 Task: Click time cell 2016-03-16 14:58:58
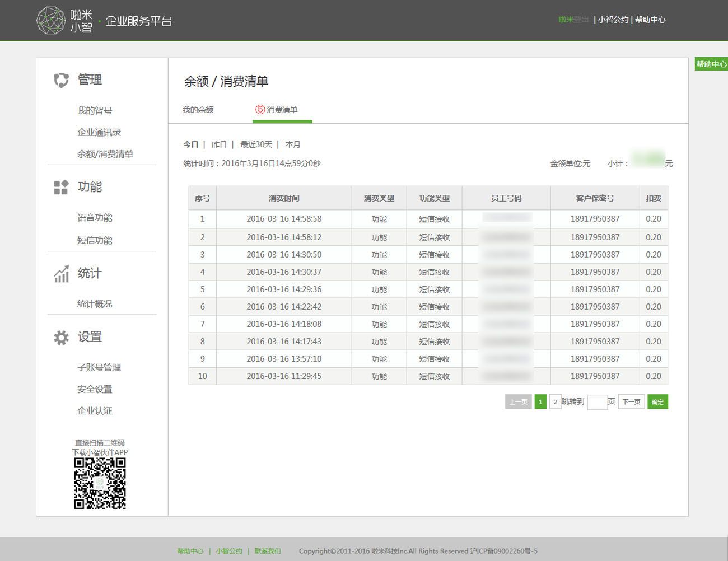[284, 219]
